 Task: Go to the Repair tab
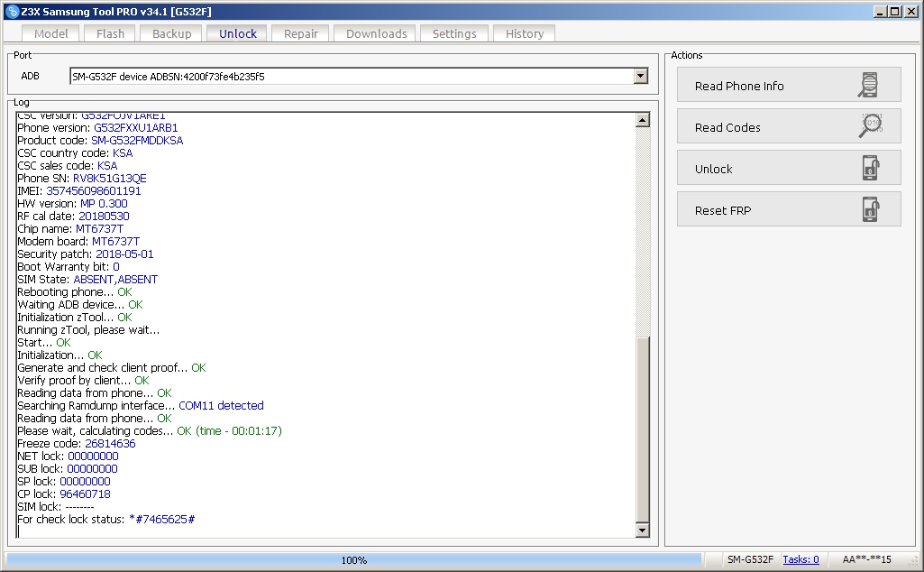(300, 33)
